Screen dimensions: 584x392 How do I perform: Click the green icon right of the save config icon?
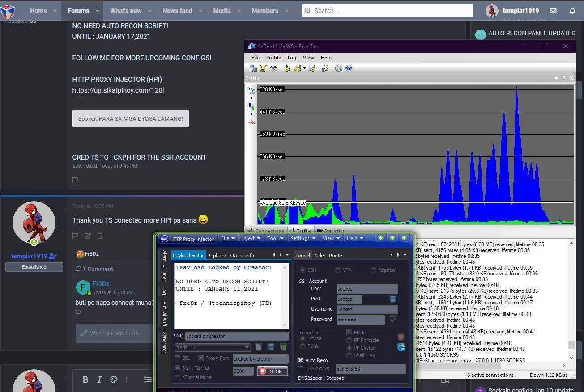coord(283,347)
